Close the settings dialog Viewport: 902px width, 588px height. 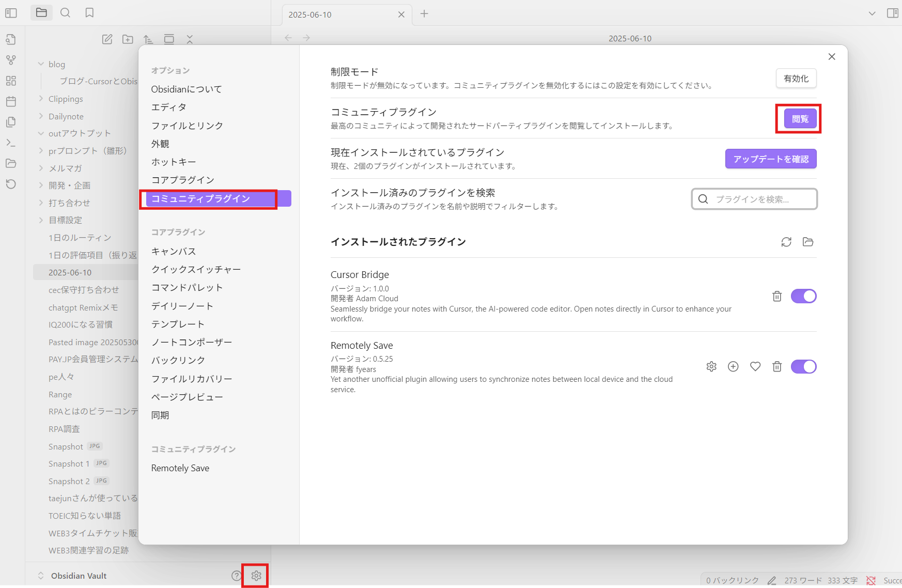pos(832,57)
